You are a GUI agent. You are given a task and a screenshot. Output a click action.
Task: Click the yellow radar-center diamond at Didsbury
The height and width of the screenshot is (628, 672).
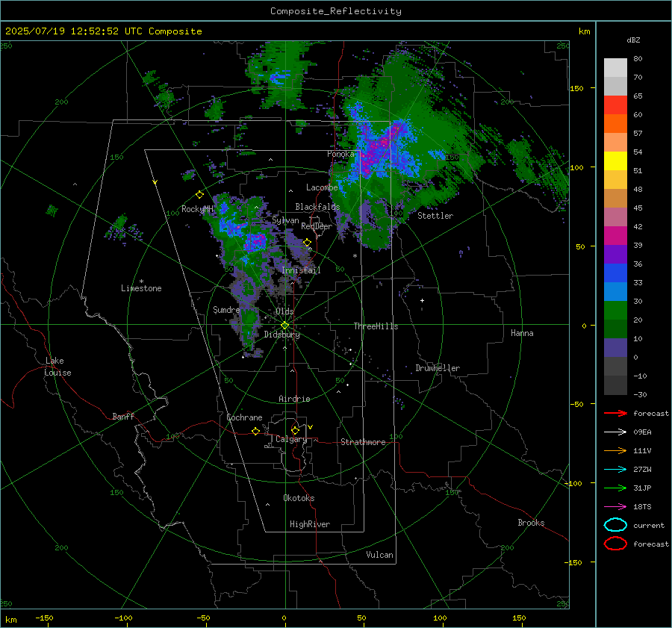click(284, 326)
